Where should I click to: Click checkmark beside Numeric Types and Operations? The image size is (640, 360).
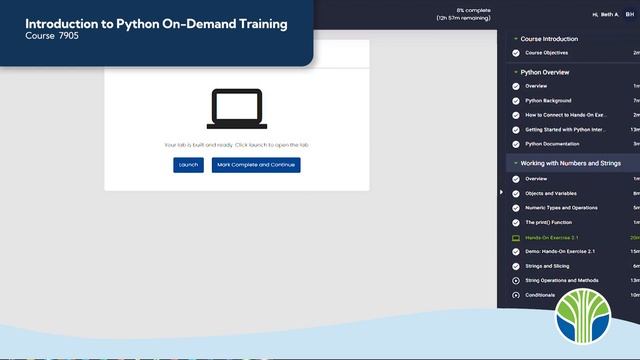point(516,208)
